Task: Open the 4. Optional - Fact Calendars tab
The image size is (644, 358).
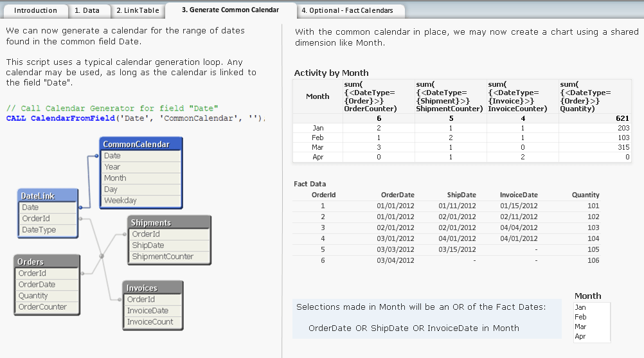Action: coord(348,11)
